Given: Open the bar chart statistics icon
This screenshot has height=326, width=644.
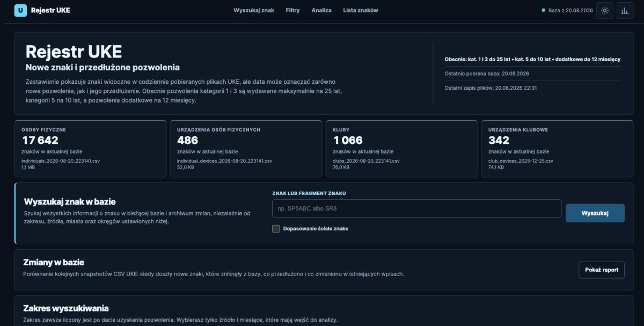Looking at the screenshot, I should tap(625, 10).
